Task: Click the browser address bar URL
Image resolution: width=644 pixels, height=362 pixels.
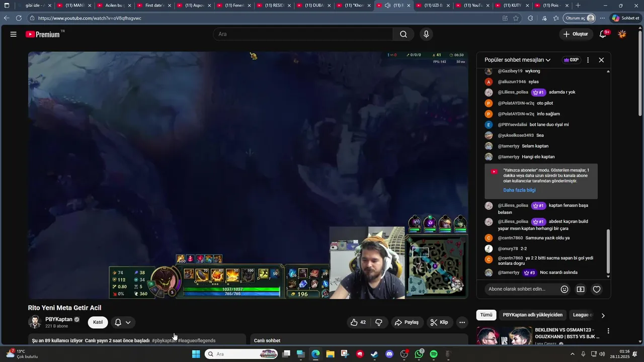Action: pos(90,18)
